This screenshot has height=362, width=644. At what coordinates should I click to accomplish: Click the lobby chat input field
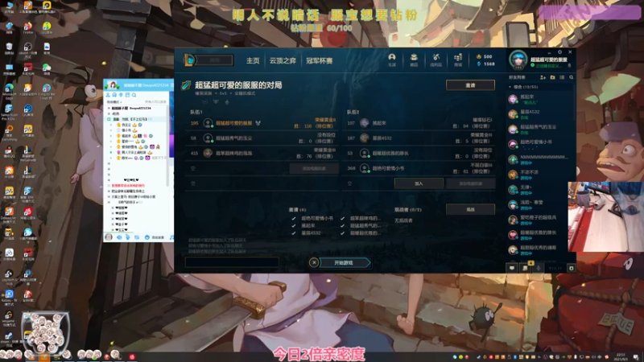point(232,262)
